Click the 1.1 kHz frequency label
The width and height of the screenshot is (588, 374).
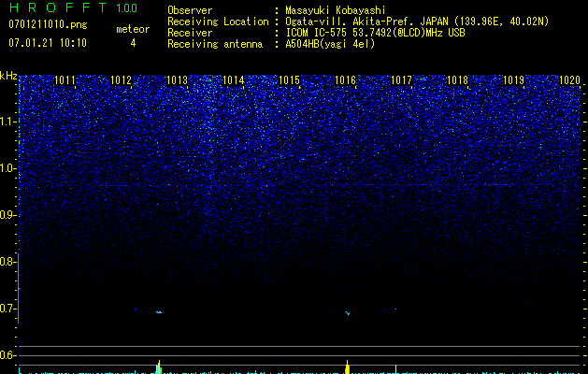click(7, 122)
